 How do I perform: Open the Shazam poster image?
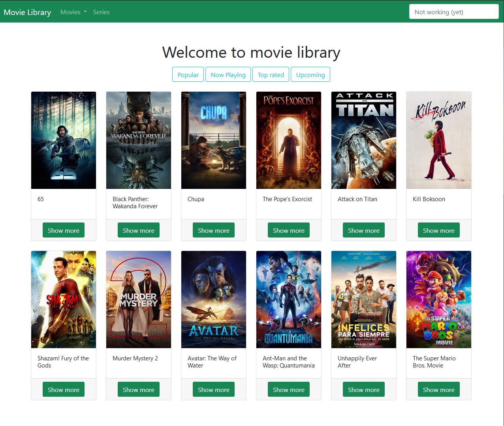64,300
